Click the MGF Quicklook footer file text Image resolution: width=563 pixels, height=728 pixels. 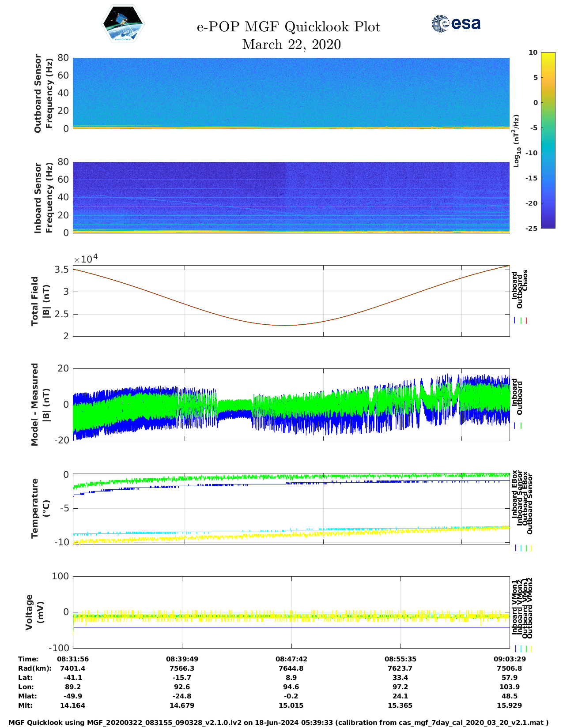[x=279, y=723]
